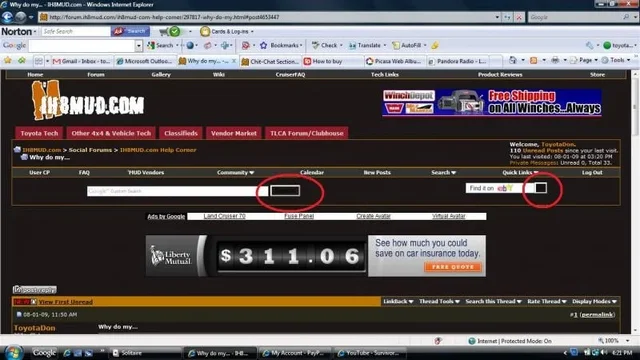The width and height of the screenshot is (640, 360).
Task: Click the Google toolbar Search button
Action: [x=160, y=45]
